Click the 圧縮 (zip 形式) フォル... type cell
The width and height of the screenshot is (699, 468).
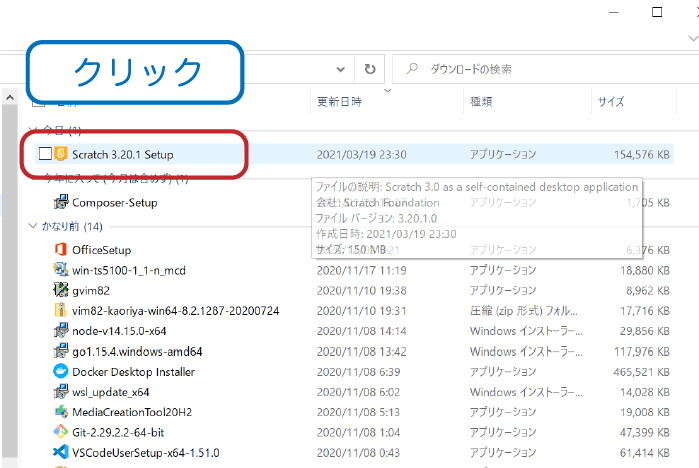pyautogui.click(x=524, y=311)
